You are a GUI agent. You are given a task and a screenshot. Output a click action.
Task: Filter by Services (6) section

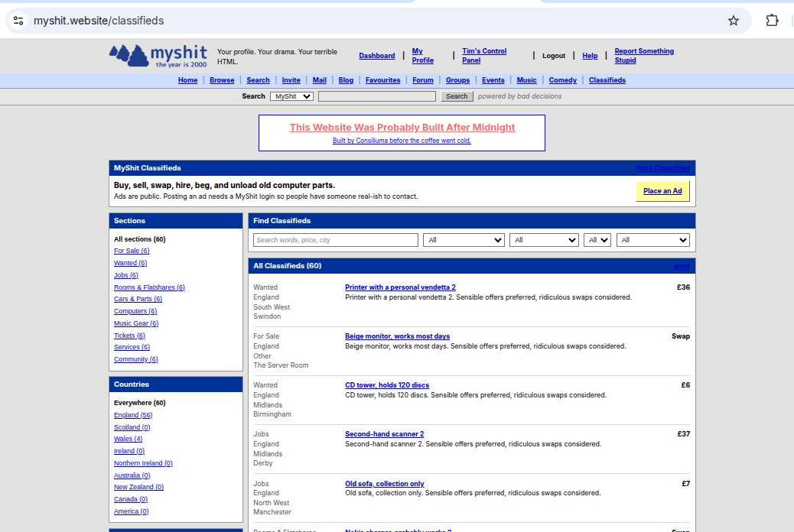(132, 347)
